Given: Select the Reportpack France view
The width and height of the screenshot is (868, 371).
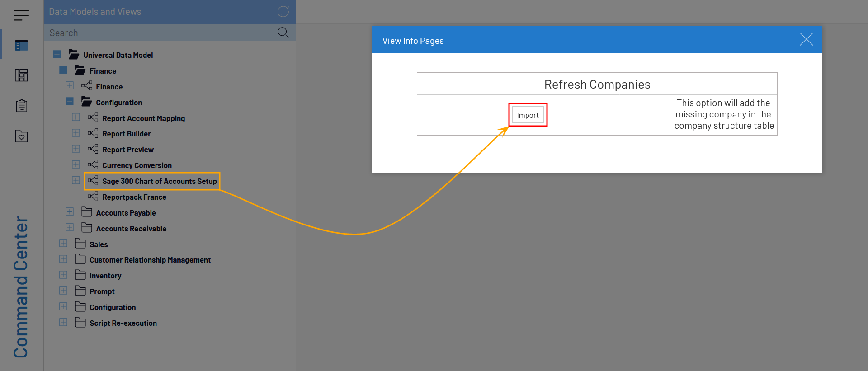Looking at the screenshot, I should pyautogui.click(x=134, y=197).
